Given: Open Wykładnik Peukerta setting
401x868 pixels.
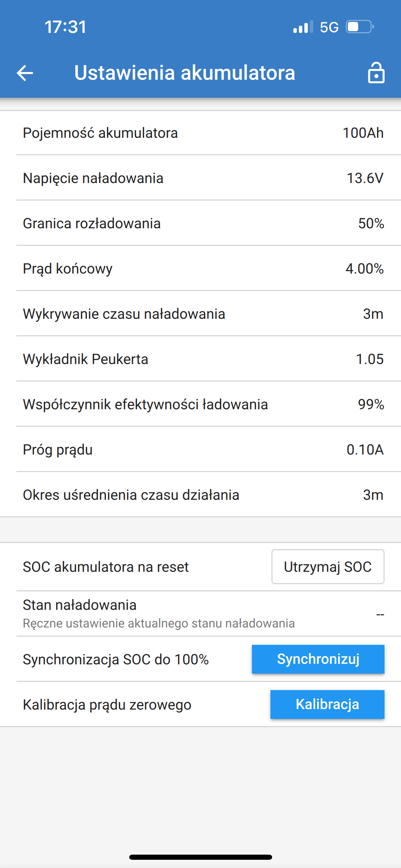Looking at the screenshot, I should [x=200, y=359].
